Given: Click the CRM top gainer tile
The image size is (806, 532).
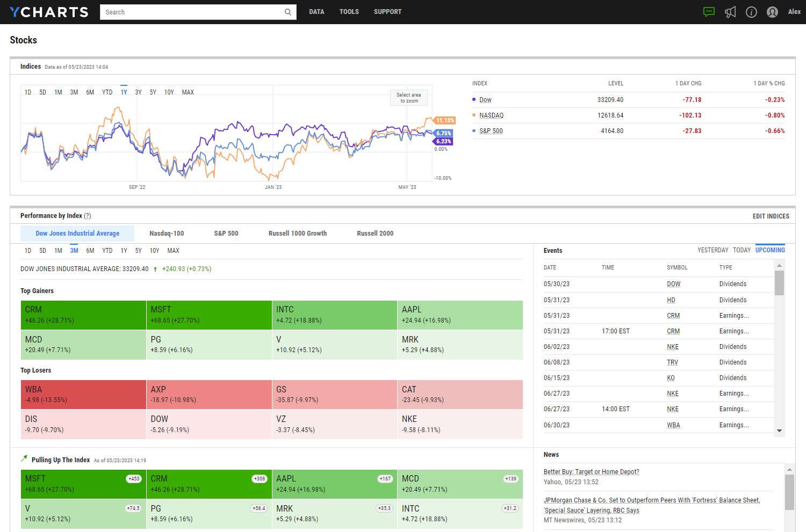Looking at the screenshot, I should [83, 315].
